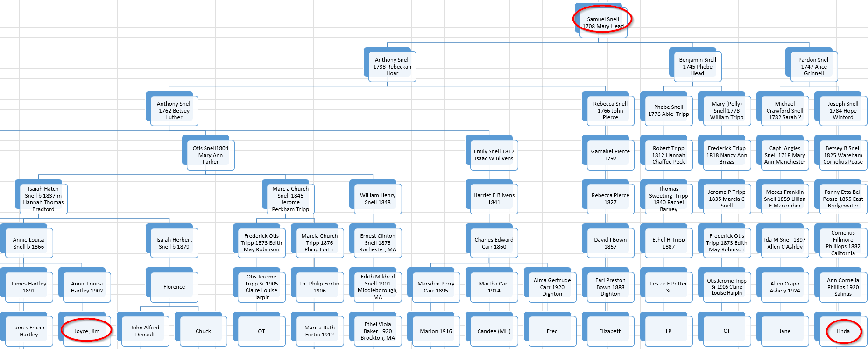Screen dimensions: 868x349
Task: Select the John Alfred Denault box
Action: 145,331
